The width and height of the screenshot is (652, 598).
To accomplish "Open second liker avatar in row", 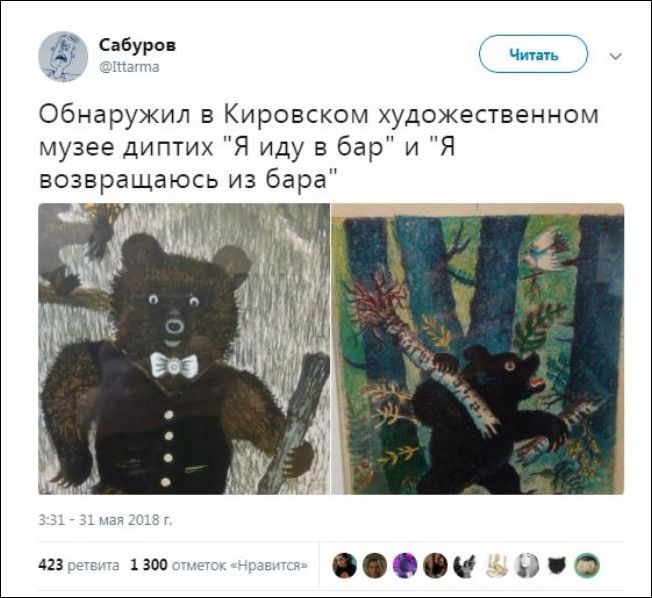I will 375,566.
